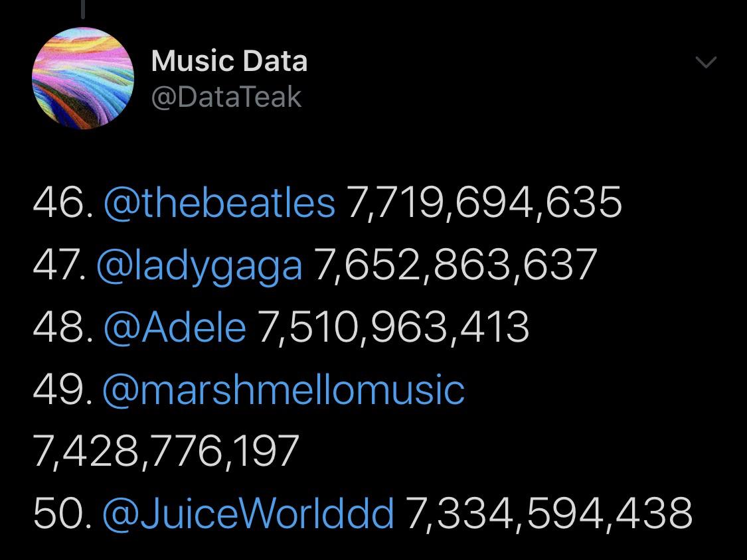This screenshot has width=747, height=560.
Task: Click the thread line above the avatar
Action: [x=82, y=9]
